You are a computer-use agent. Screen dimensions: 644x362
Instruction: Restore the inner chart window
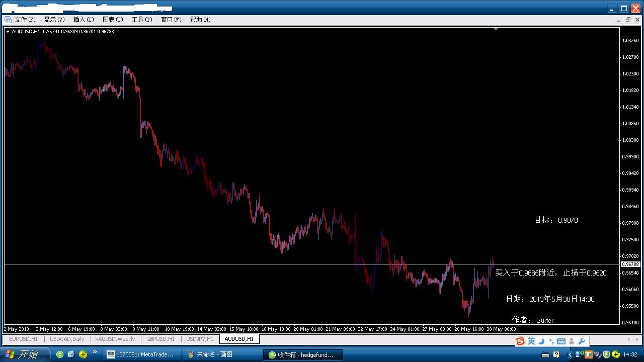pos(628,20)
